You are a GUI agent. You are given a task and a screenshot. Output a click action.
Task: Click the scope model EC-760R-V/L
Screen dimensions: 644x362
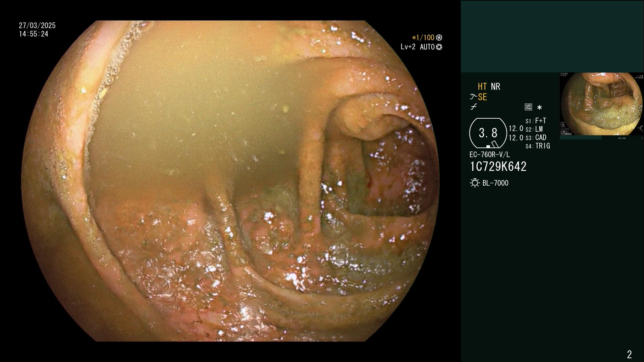[490, 155]
